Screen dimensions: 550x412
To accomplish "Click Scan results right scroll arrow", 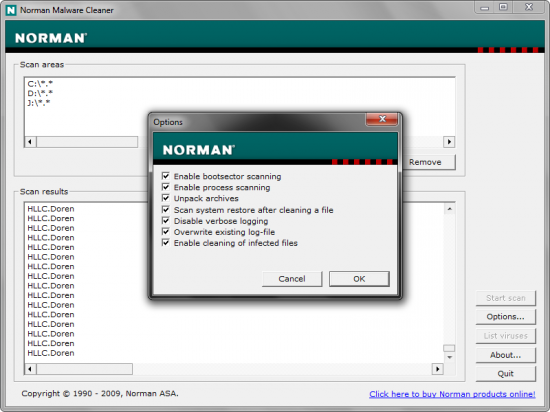I will 437,369.
